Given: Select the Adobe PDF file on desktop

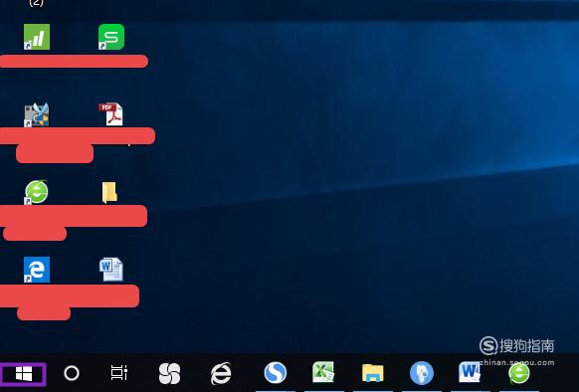Looking at the screenshot, I should 110,114.
